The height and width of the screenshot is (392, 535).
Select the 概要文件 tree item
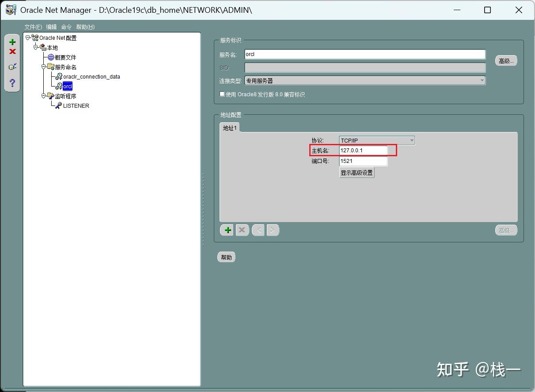coord(65,57)
